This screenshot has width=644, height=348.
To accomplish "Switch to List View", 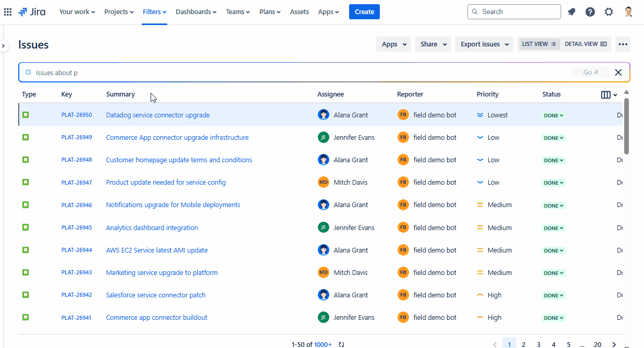I will pyautogui.click(x=539, y=44).
